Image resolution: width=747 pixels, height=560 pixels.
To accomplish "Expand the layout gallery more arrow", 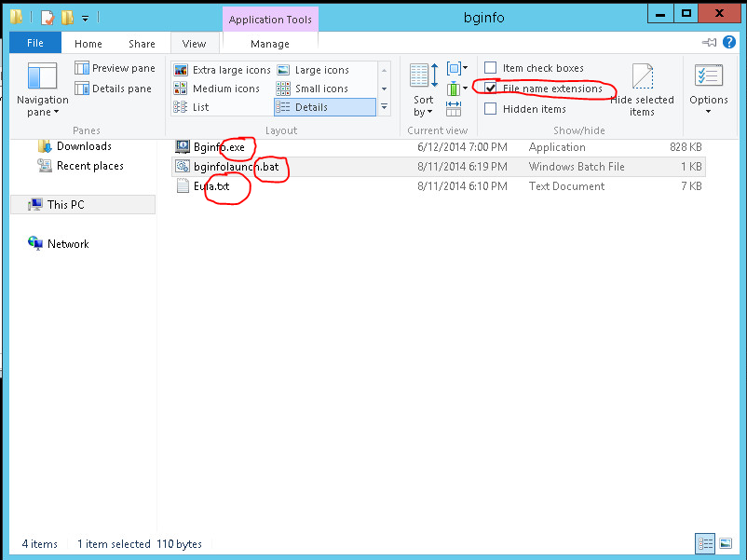I will coord(384,107).
